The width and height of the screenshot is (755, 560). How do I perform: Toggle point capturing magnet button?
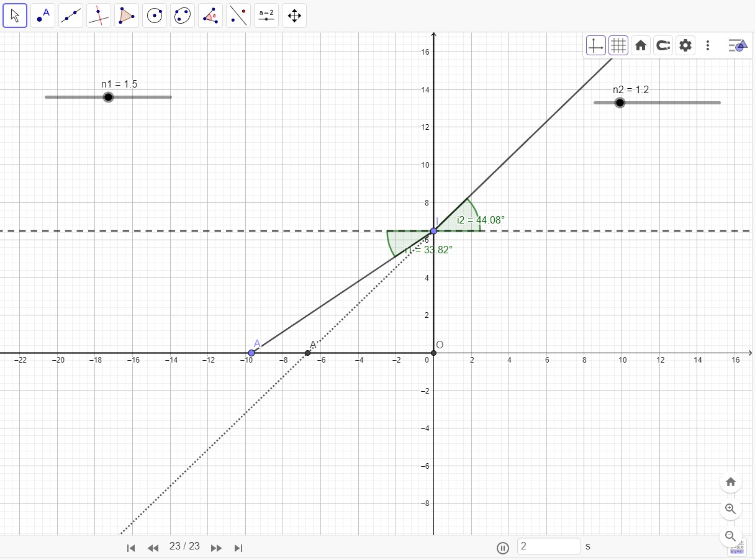(x=663, y=45)
